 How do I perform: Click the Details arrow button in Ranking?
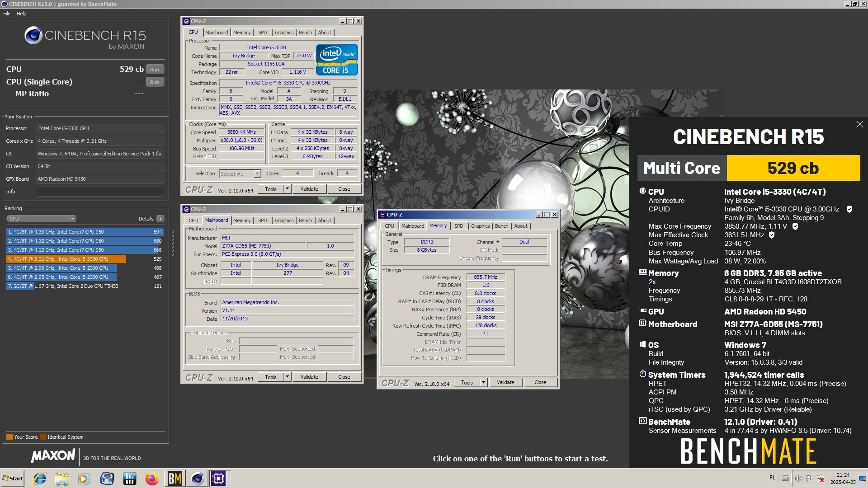coord(160,219)
